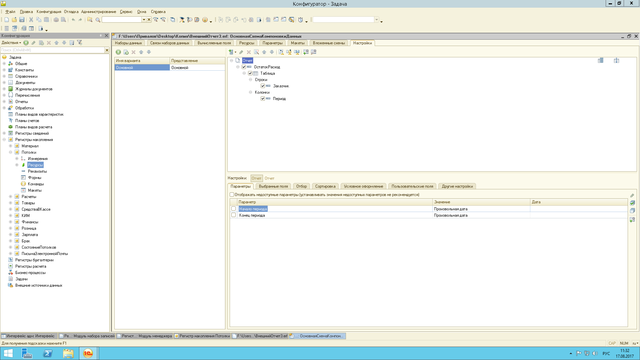Expand the Общие node in configuration tree
The image size is (640, 360).
pyautogui.click(x=4, y=64)
